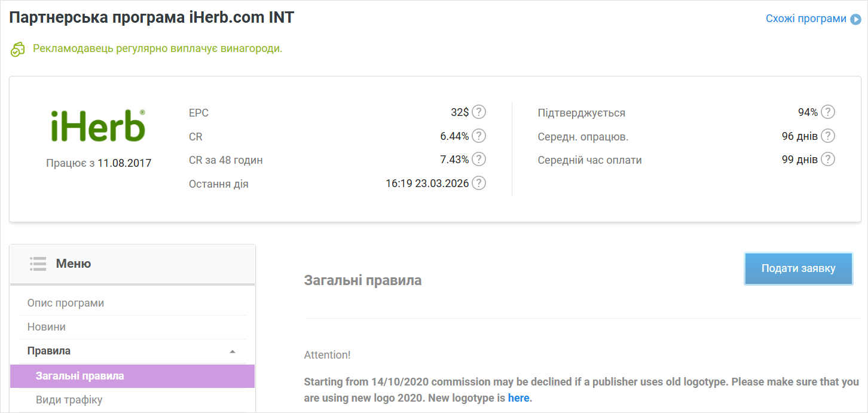Click the arrow icon beside Схожі програми
The height and width of the screenshot is (413, 868).
click(x=856, y=19)
